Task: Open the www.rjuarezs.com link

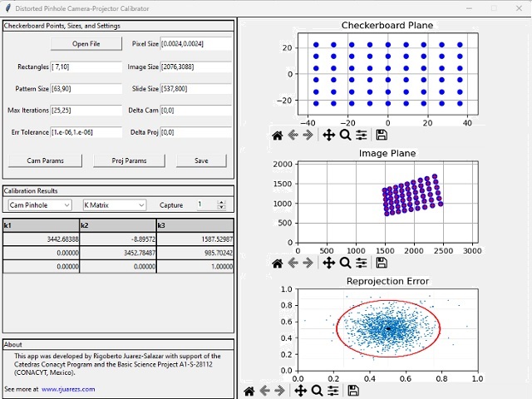Action: click(68, 388)
